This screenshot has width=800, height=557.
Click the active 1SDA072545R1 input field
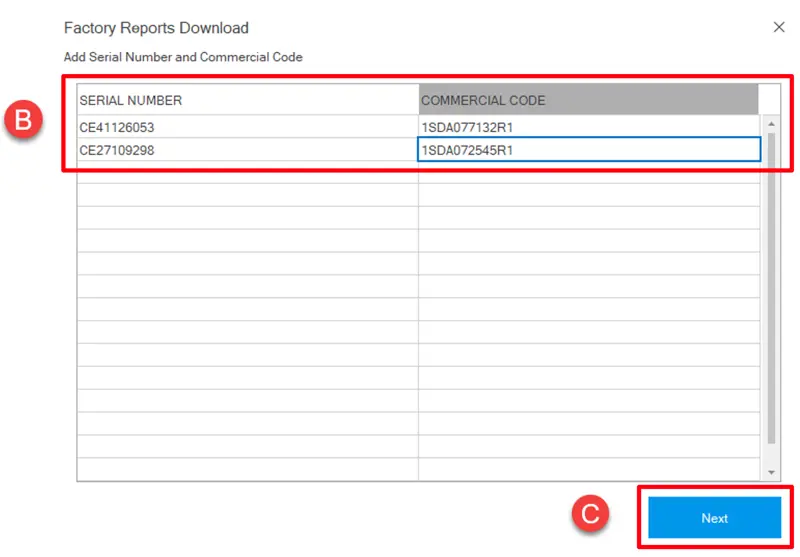point(588,150)
